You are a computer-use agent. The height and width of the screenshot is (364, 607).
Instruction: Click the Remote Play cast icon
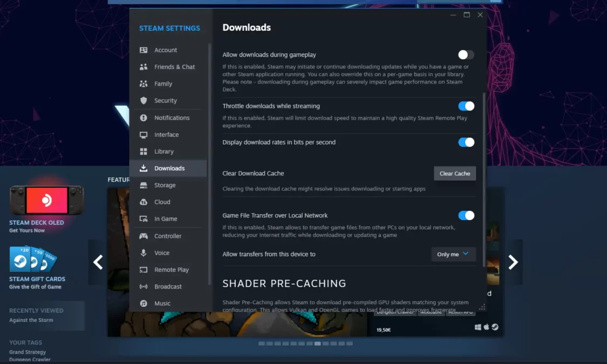point(143,270)
